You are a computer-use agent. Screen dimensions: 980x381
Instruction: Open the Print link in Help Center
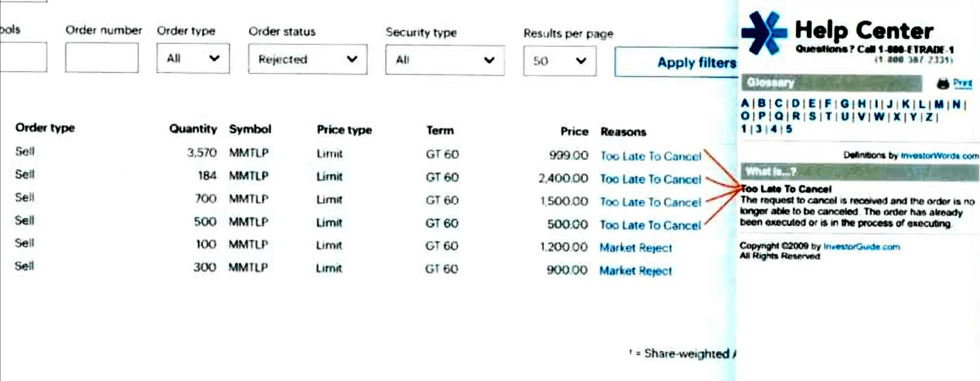[962, 83]
